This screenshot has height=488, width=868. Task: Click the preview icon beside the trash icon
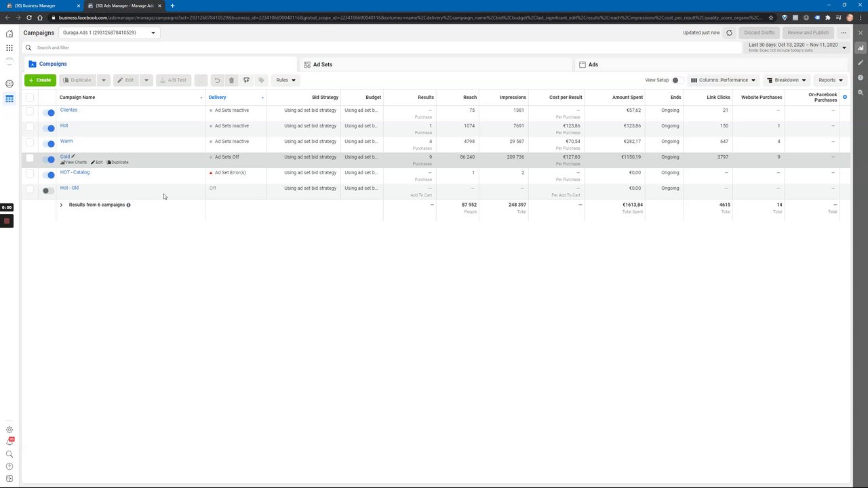[x=246, y=80]
